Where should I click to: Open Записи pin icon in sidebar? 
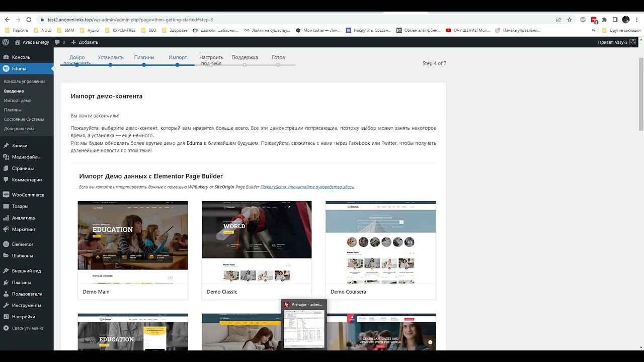coord(6,145)
